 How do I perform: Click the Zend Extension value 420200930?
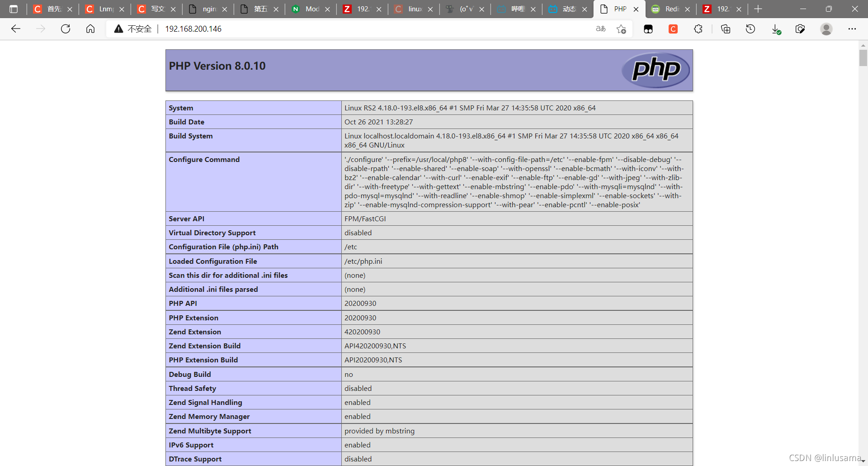362,332
